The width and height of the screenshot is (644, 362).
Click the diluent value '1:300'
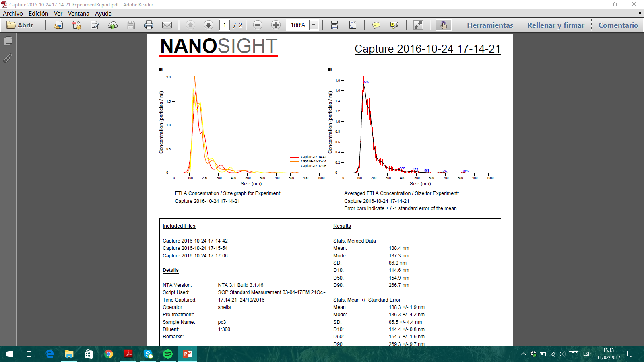click(x=224, y=329)
